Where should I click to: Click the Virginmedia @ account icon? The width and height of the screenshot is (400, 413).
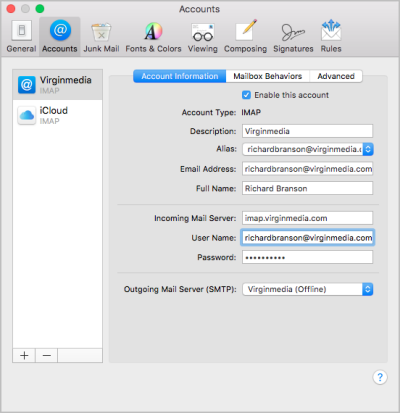(27, 85)
